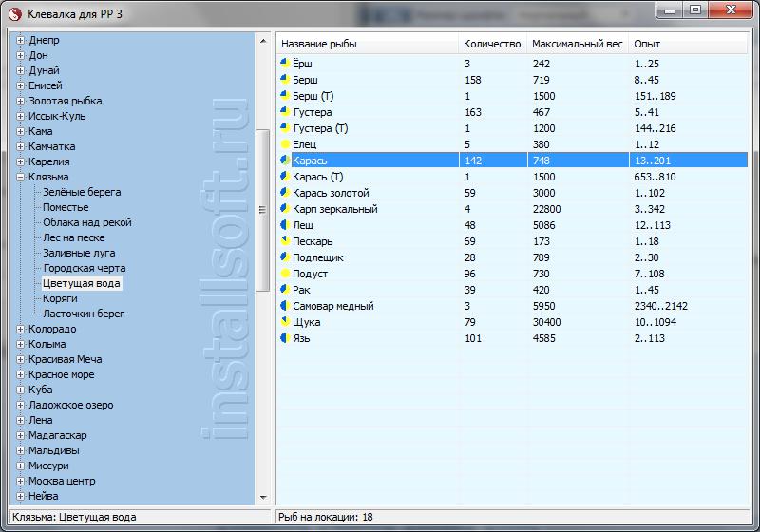
Task: Expand the Иссык-Куль node
Action: click(x=20, y=116)
